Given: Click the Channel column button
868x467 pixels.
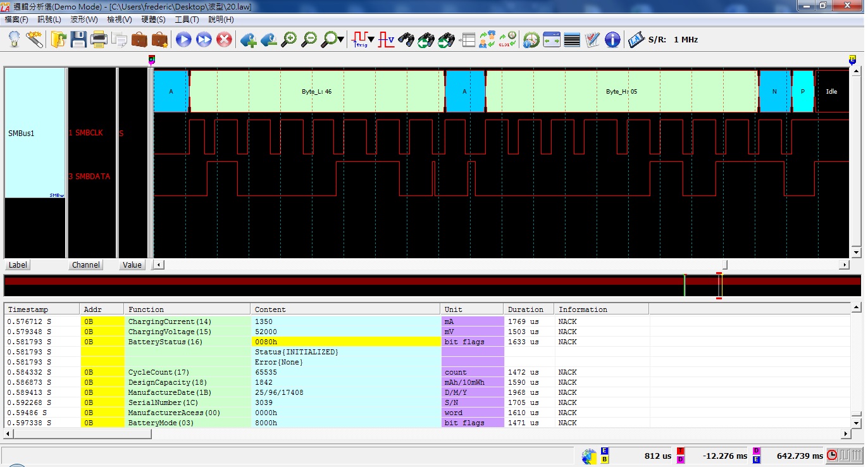Looking at the screenshot, I should pyautogui.click(x=86, y=265).
